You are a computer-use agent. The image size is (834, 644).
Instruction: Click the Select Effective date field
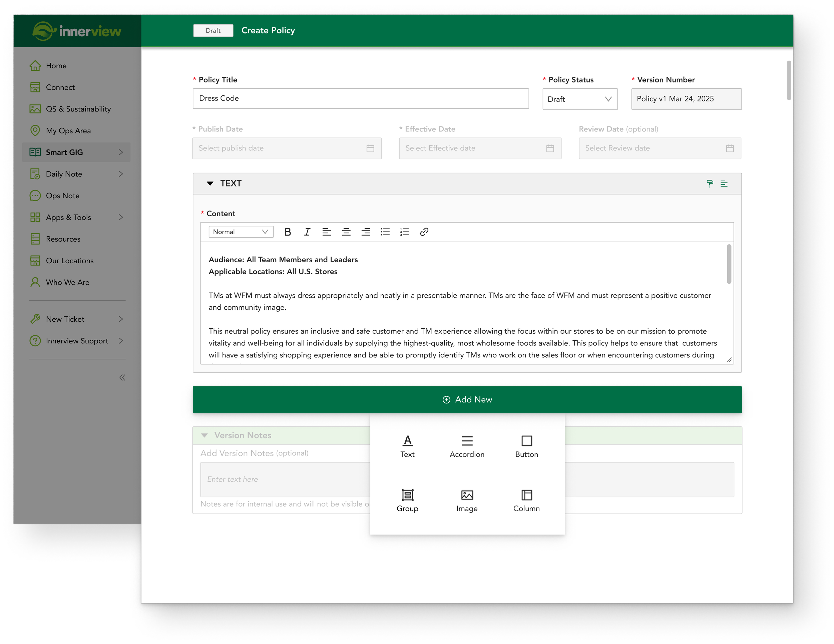point(480,148)
